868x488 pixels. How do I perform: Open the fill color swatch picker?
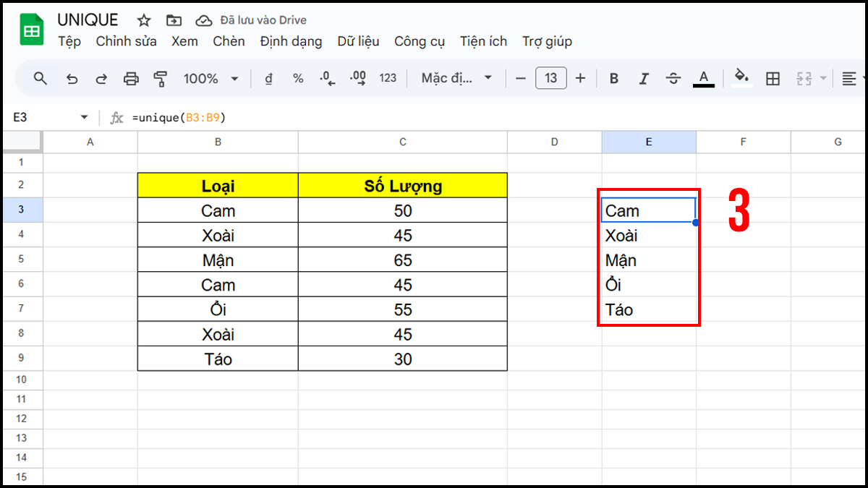coord(741,78)
